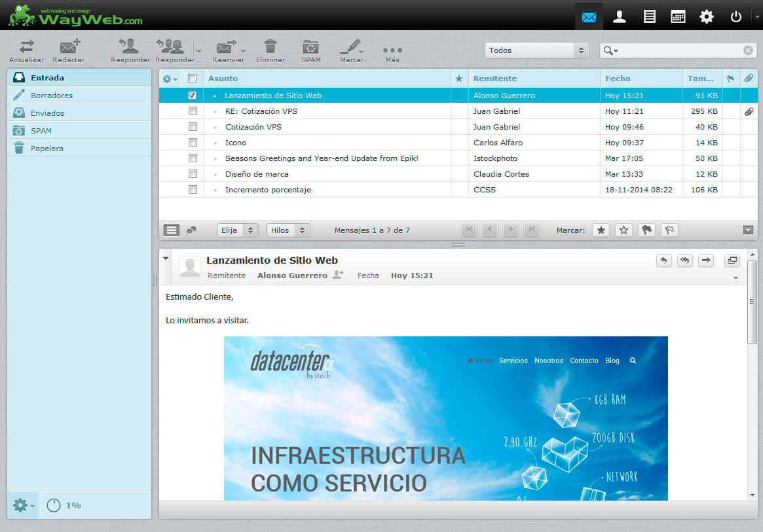This screenshot has height=532, width=763.
Task: Check the Icono message checkbox
Action: (x=193, y=143)
